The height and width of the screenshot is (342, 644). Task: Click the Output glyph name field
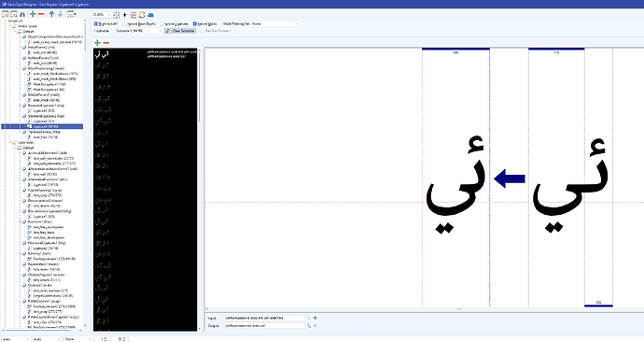[265, 325]
